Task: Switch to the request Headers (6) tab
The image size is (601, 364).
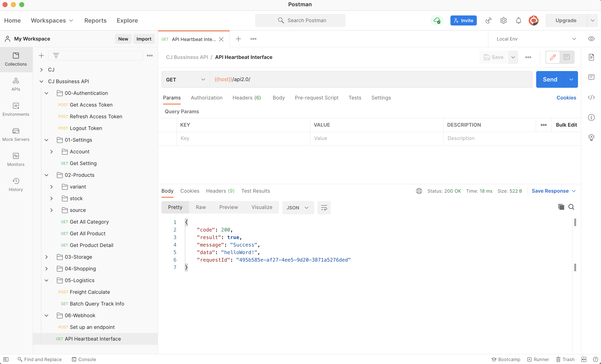Action: pyautogui.click(x=247, y=98)
